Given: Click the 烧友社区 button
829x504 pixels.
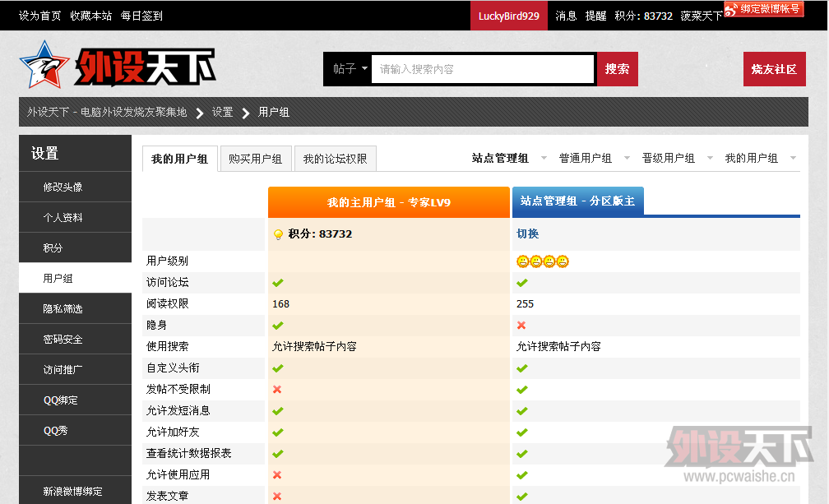Looking at the screenshot, I should point(775,69).
